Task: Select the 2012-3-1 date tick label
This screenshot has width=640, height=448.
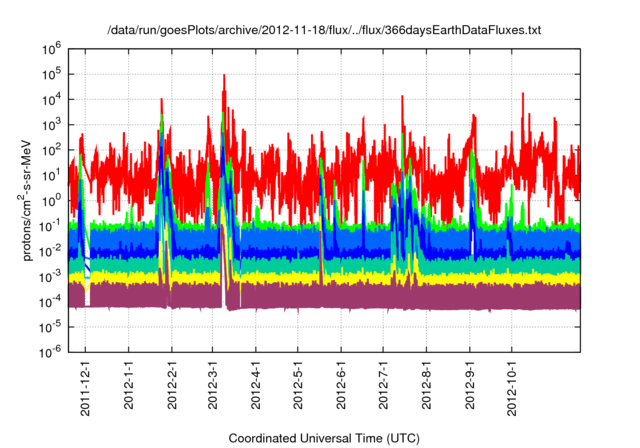Action: coord(212,384)
